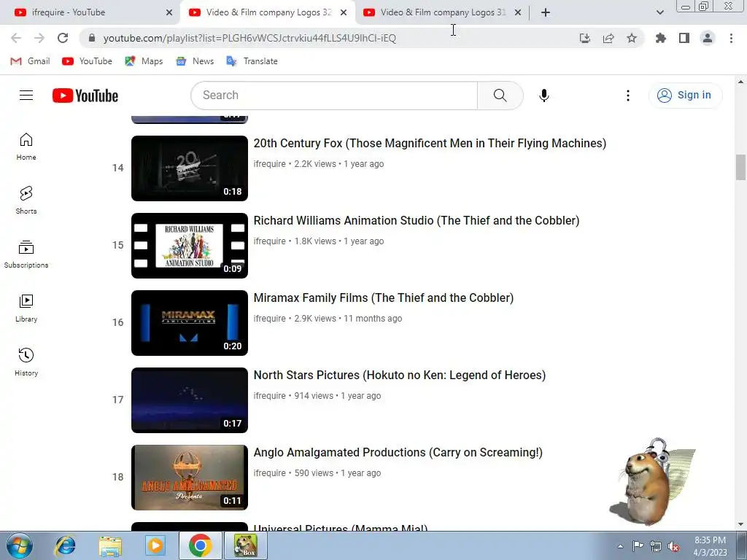Play Anglo Amalgamated Productions thumbnail
The height and width of the screenshot is (560, 747).
(190, 478)
